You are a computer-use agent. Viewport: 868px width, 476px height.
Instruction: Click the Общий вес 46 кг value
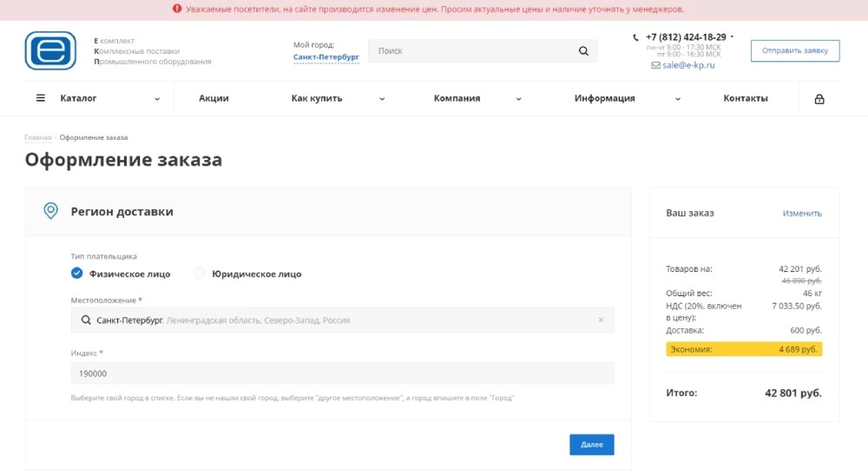click(x=812, y=293)
